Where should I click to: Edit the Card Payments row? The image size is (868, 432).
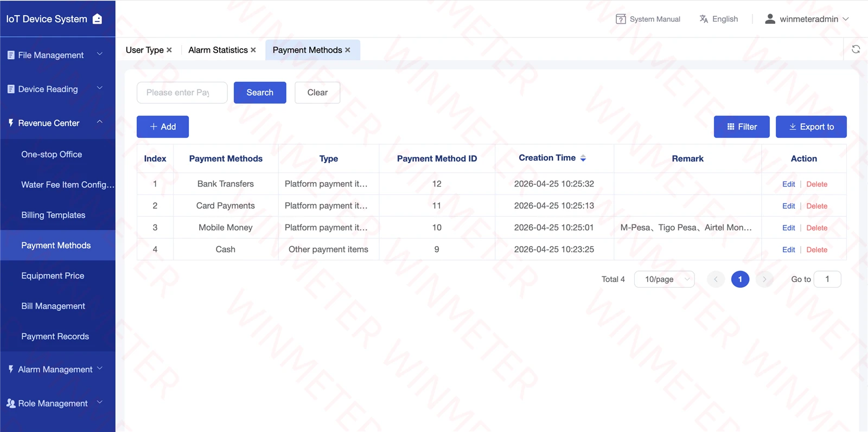click(788, 206)
